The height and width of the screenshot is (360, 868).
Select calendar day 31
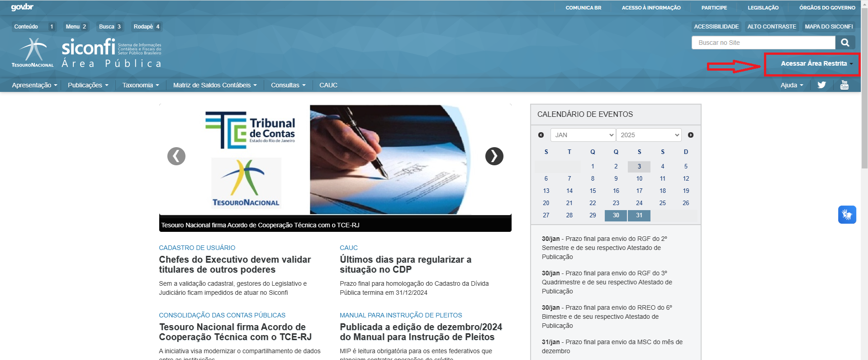pyautogui.click(x=639, y=215)
